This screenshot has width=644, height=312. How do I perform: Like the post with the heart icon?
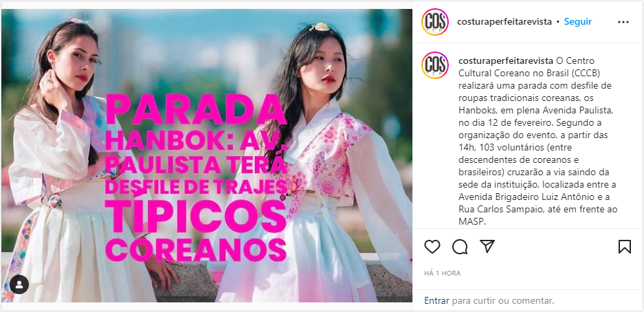[432, 246]
